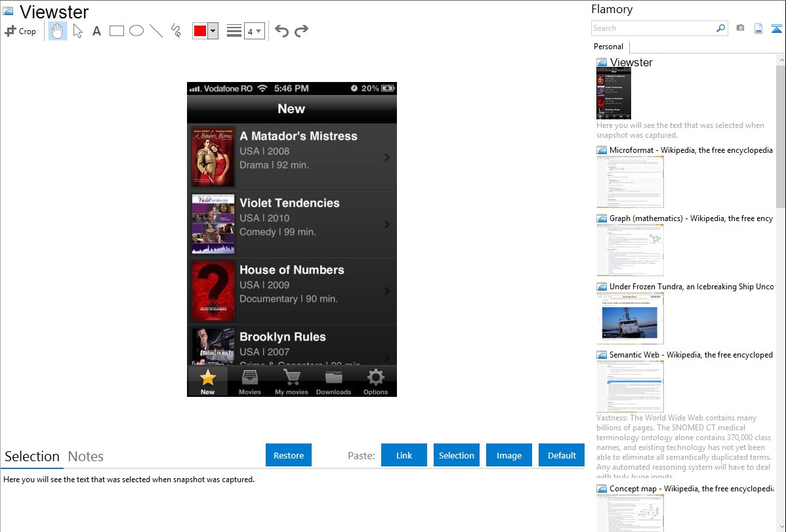Click the My movies cart icon
Screen dimensions: 786x532
pyautogui.click(x=292, y=378)
